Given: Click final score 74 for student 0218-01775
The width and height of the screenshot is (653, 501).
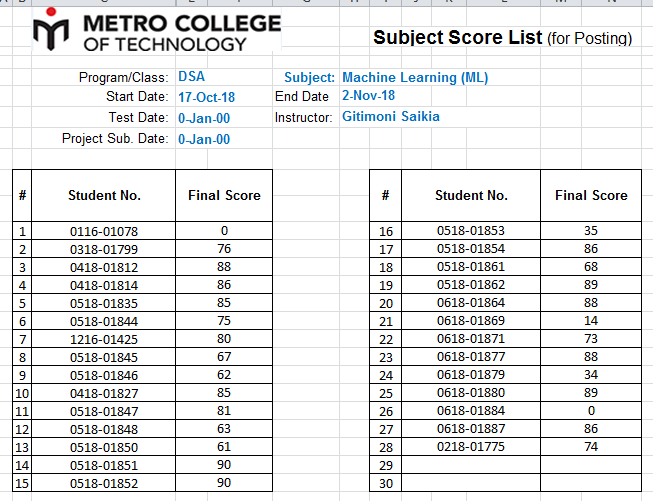Looking at the screenshot, I should pyautogui.click(x=591, y=446).
